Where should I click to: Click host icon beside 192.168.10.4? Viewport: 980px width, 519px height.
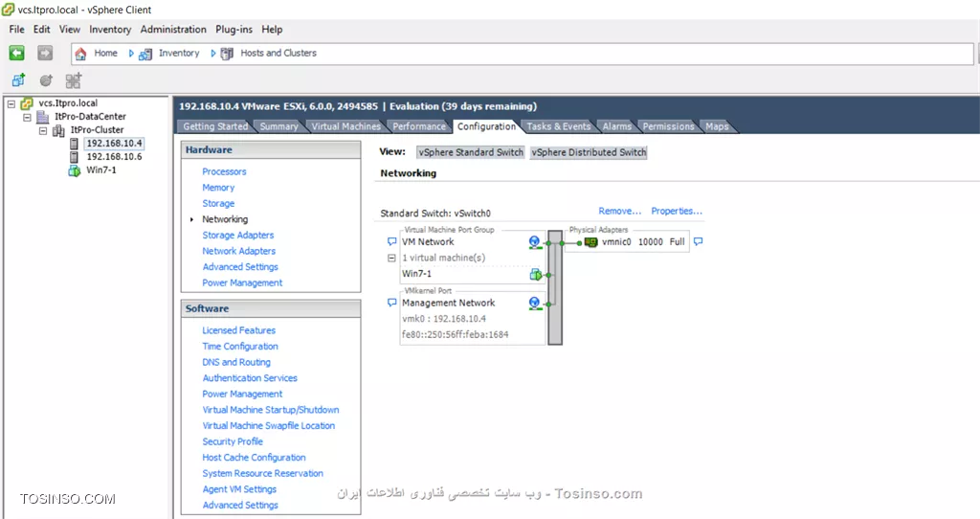(x=74, y=144)
